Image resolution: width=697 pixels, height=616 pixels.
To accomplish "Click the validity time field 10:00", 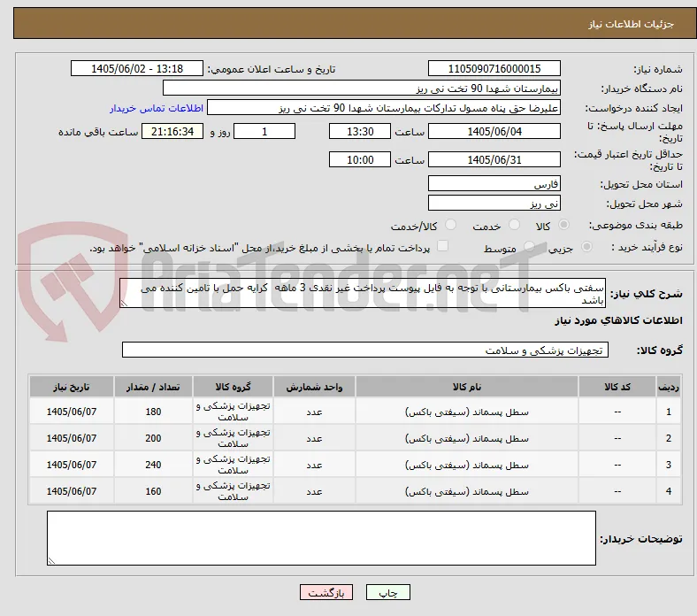I will pyautogui.click(x=360, y=159).
